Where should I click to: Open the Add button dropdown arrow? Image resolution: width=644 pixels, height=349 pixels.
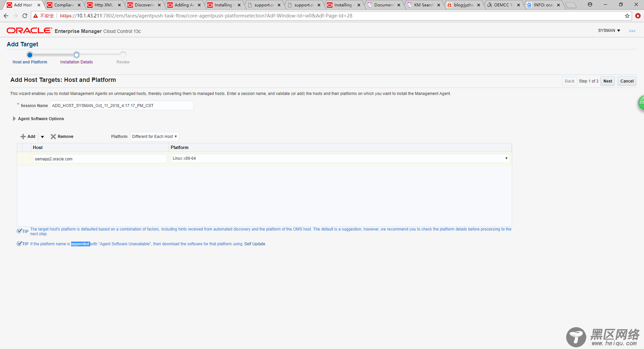pos(42,137)
